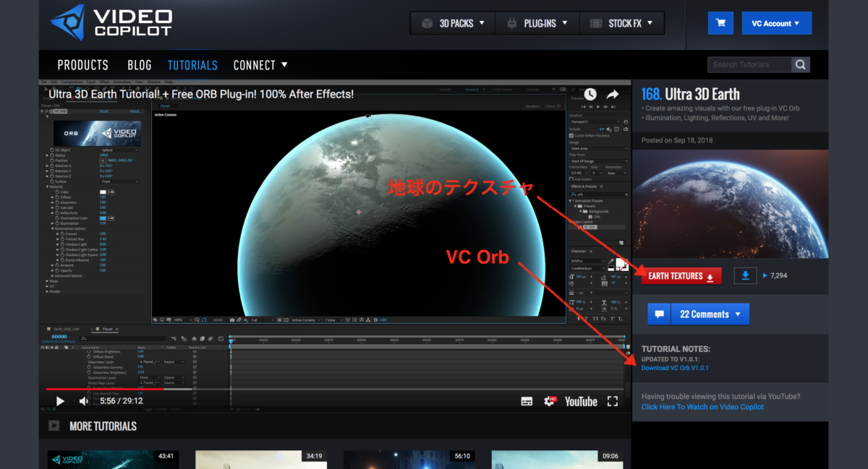Click the Stock FX film icon

[595, 23]
